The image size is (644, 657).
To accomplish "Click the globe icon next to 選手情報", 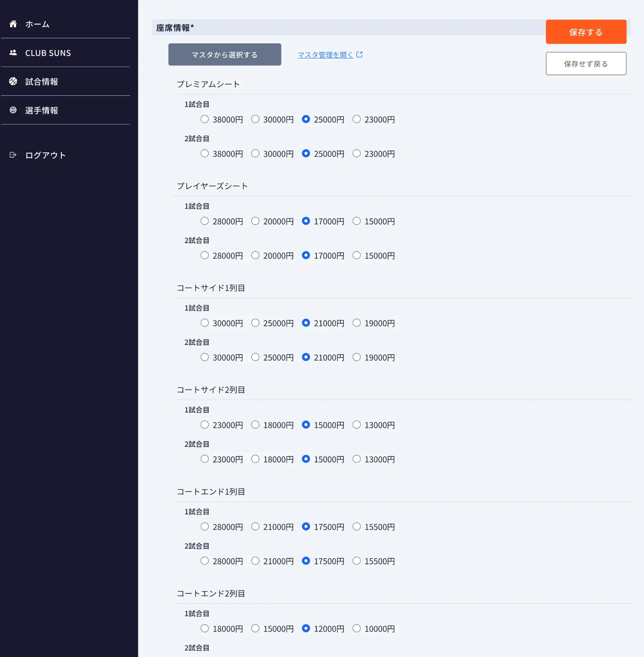I will click(13, 110).
